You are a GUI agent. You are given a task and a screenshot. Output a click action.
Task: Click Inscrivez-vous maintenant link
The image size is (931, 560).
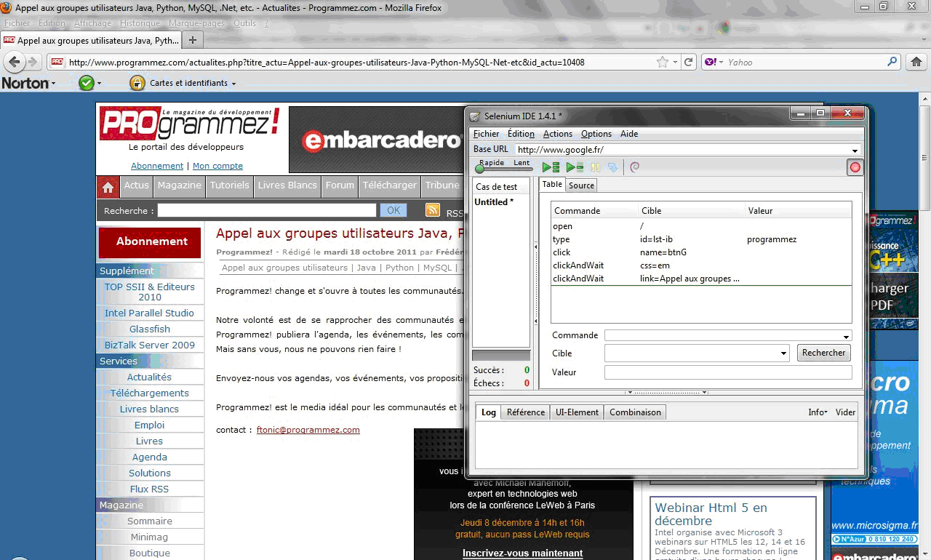[x=522, y=553]
